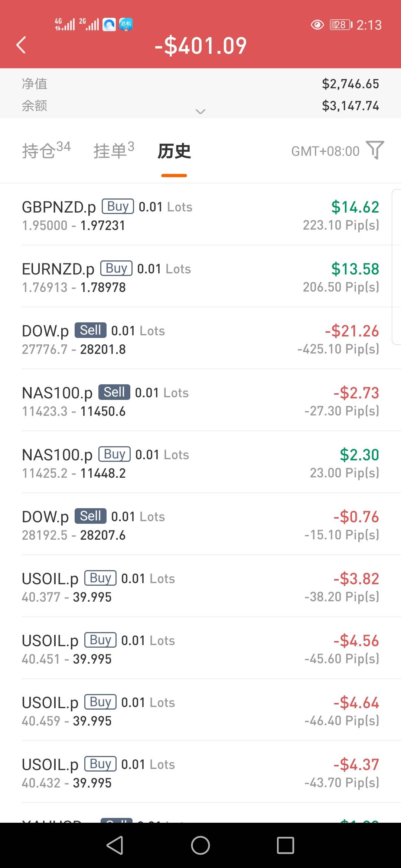Open the EURNZD.p trade with $13.58 profit
Image resolution: width=401 pixels, height=868 pixels.
click(200, 277)
